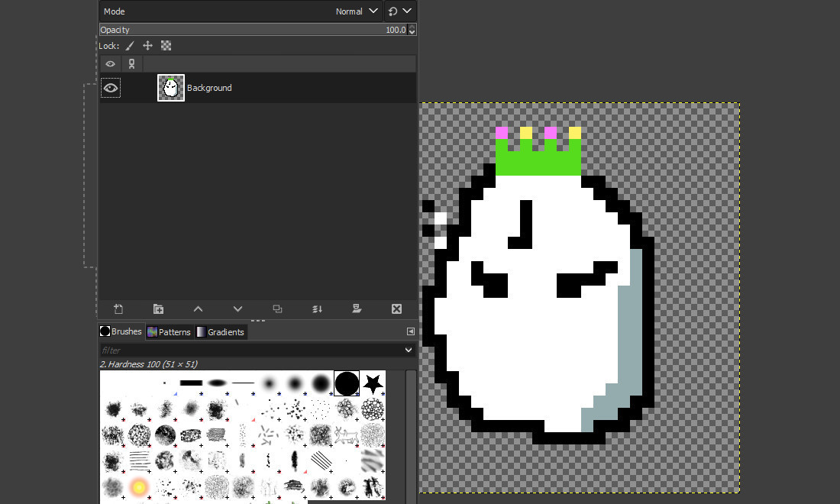
Task: Delete the selected layer
Action: (x=396, y=309)
